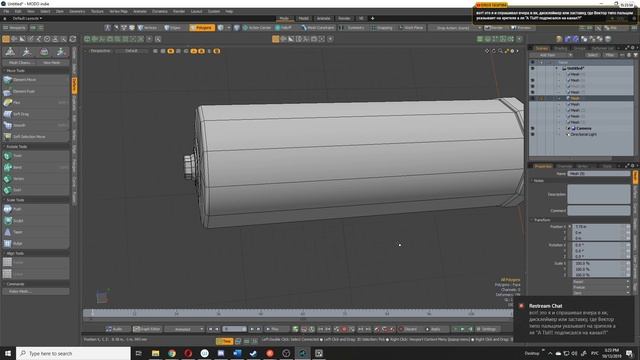Screen dimensions: 640x360
Task: Collapse the Transform properties section
Action: point(532,220)
